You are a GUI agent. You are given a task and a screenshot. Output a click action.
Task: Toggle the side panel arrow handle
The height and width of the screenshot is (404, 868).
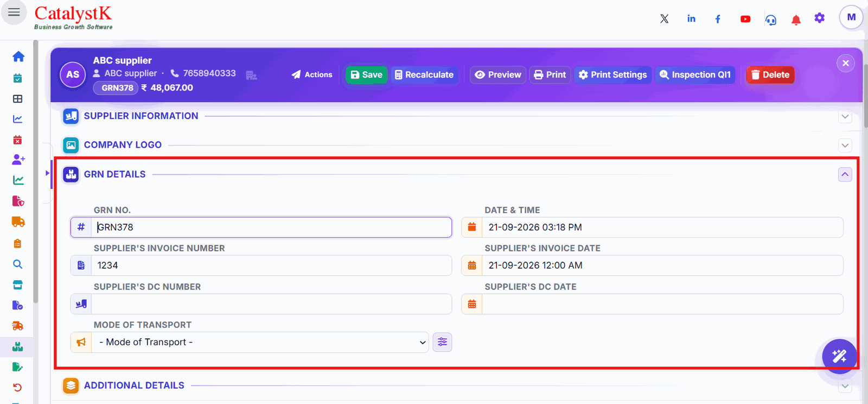[47, 173]
